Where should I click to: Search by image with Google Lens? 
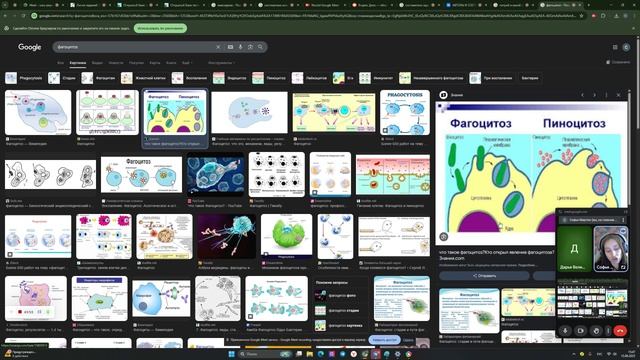(x=250, y=47)
